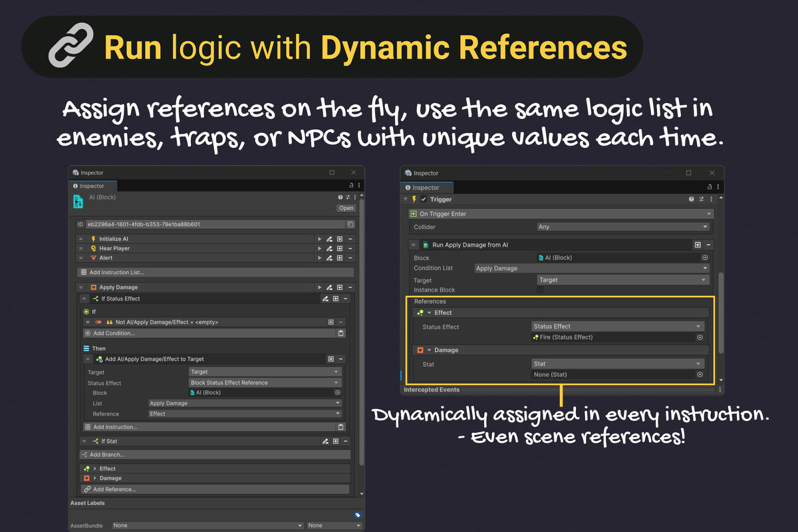Open the Block Status Effect Reference dropdown
This screenshot has height=532, width=798.
(x=265, y=383)
